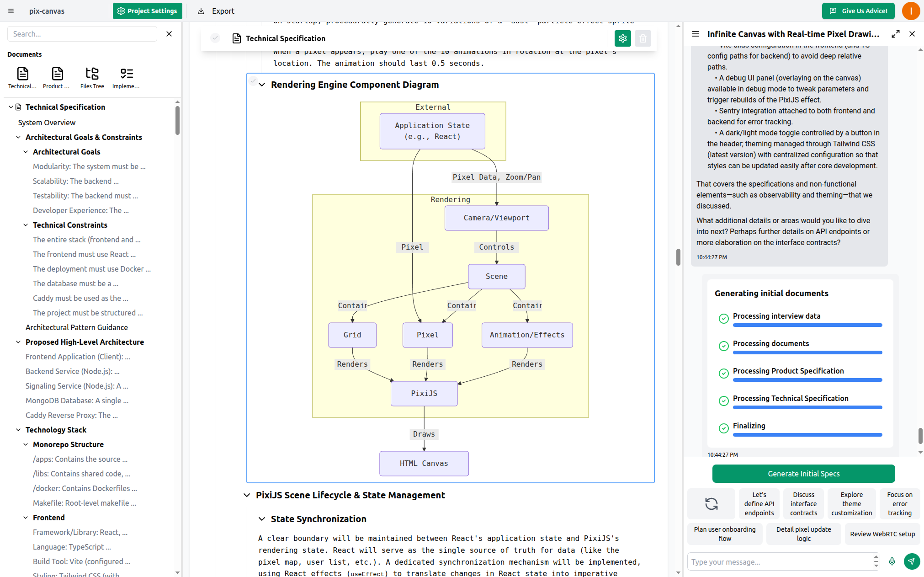Click the Finalizing progress bar

click(x=807, y=435)
